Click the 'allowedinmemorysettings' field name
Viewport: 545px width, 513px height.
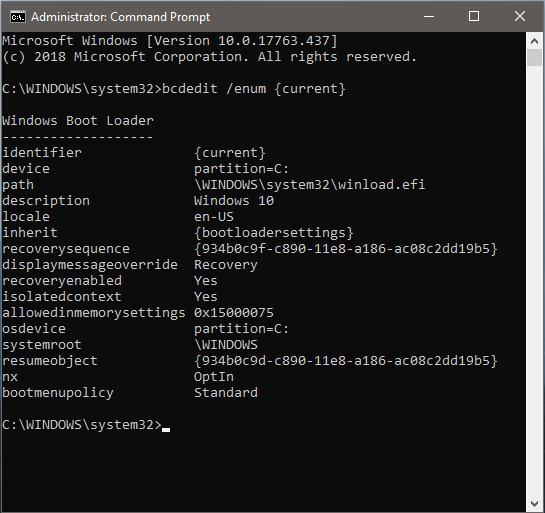[x=94, y=312]
